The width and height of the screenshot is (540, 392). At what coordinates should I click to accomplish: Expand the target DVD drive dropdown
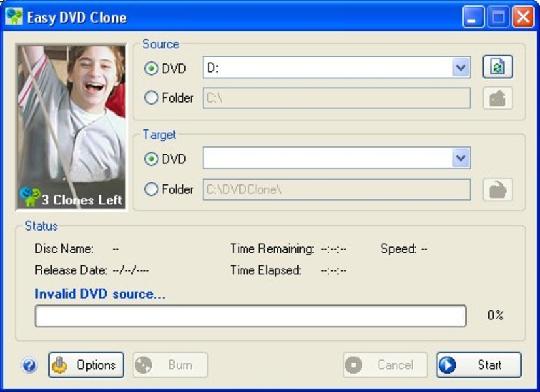pos(461,158)
